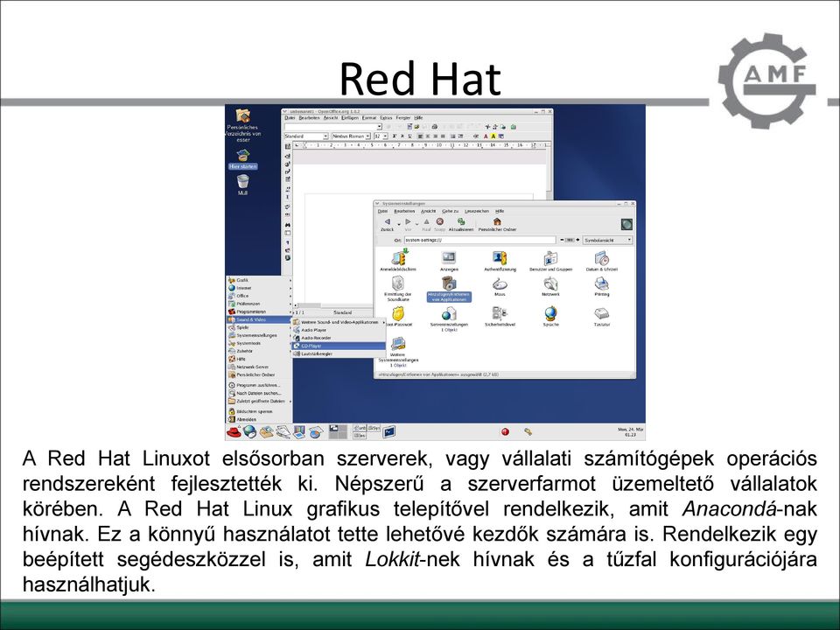Choose Bildschirm sperren in main menu
This screenshot has height=630, width=840.
tap(259, 411)
